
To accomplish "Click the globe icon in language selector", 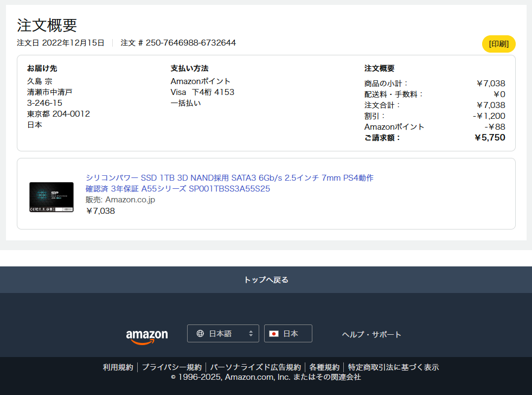I will pyautogui.click(x=200, y=334).
